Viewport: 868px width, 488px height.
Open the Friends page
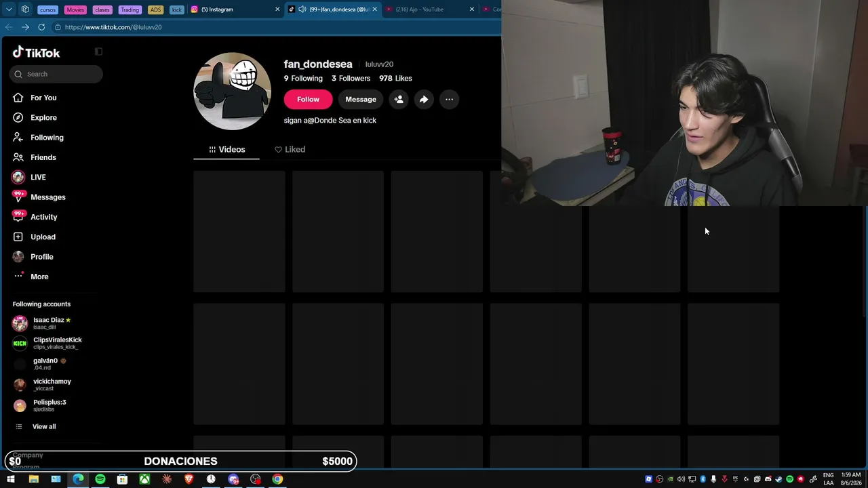[43, 157]
